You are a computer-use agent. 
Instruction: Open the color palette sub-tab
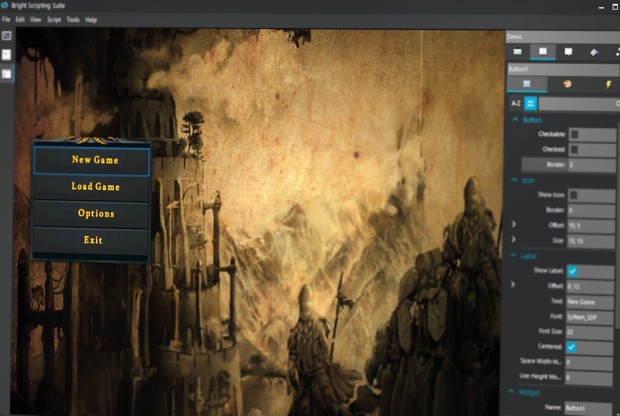coord(567,84)
